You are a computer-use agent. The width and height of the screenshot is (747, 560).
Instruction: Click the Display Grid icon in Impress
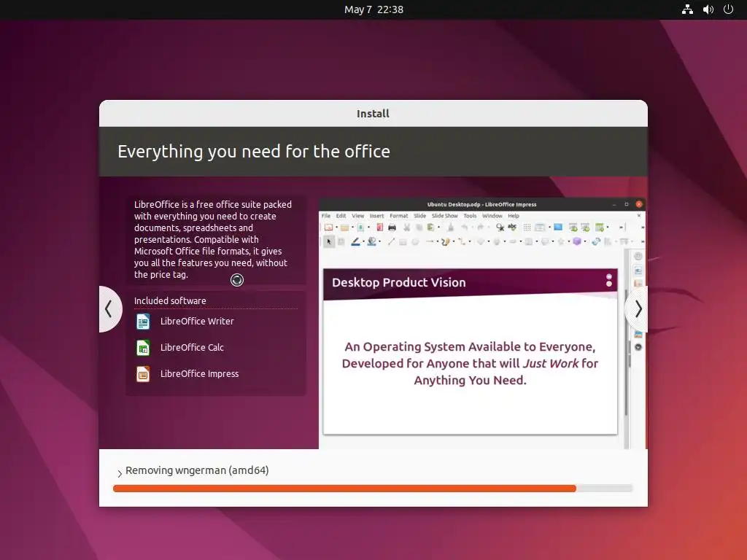tap(527, 227)
